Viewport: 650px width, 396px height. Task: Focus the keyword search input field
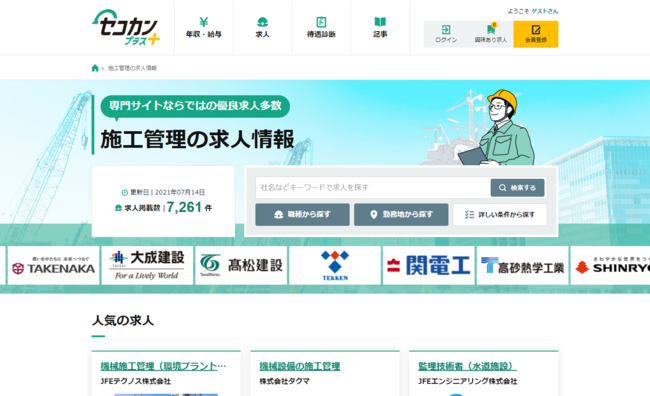tap(373, 187)
